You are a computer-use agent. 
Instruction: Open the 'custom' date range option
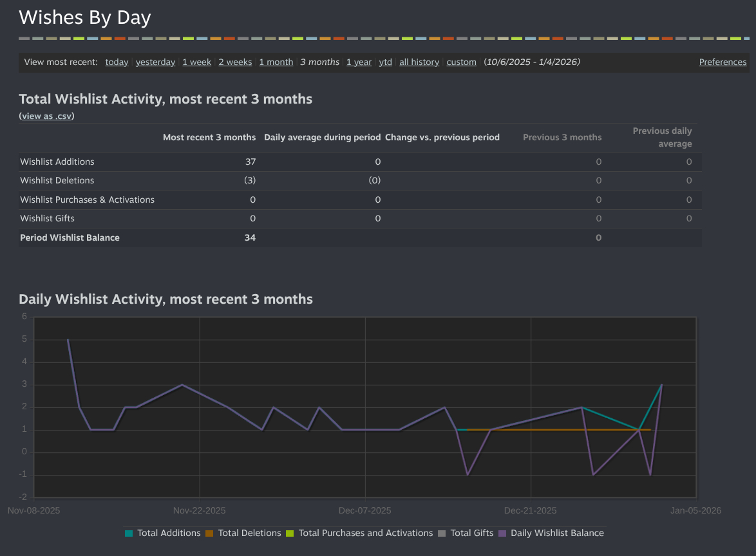(x=461, y=62)
